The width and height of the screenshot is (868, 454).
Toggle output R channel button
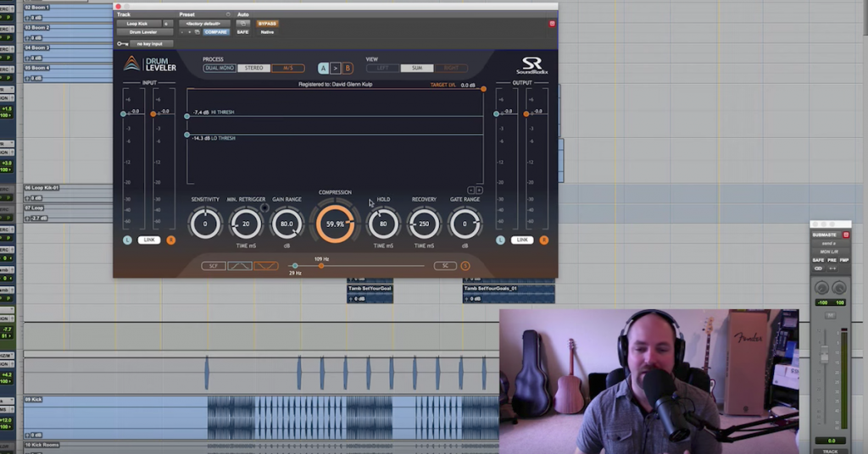544,240
